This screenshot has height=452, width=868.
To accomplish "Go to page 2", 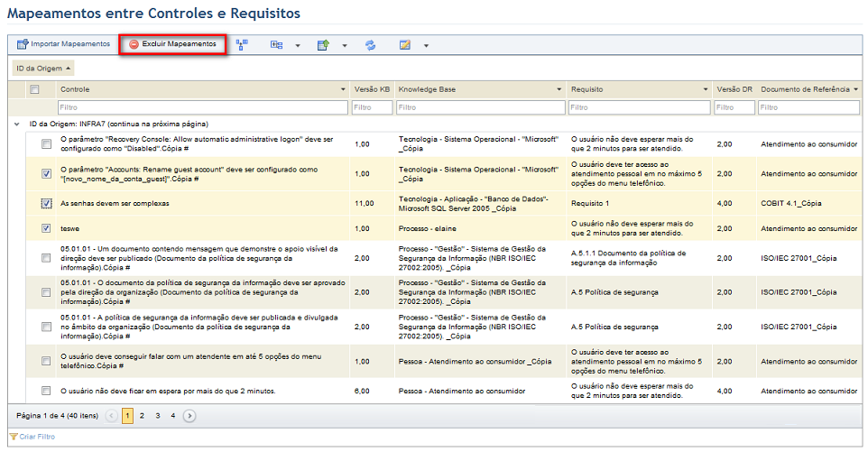I will pyautogui.click(x=143, y=416).
